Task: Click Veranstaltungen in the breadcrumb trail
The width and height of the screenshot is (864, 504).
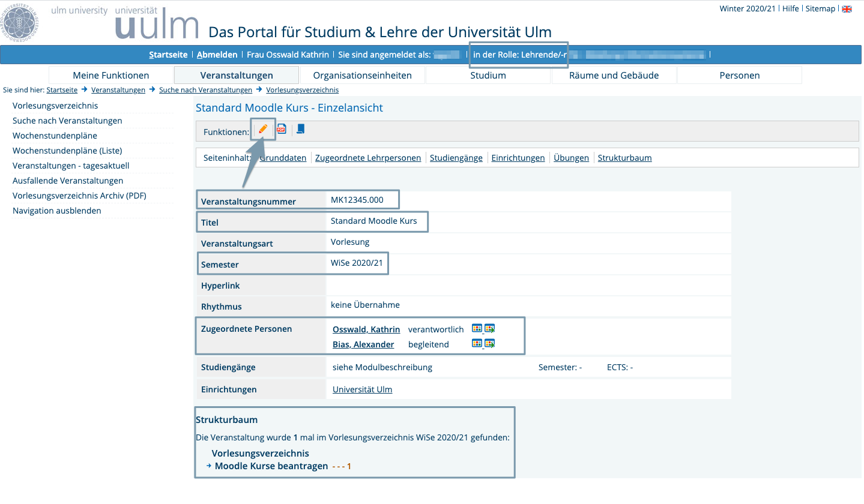Action: 118,90
